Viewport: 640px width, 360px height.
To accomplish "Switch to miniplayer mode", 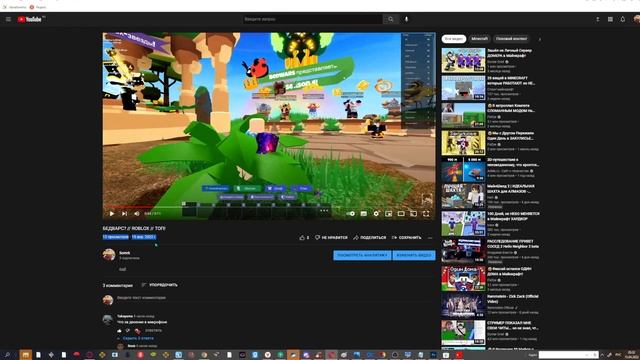I will pos(389,213).
